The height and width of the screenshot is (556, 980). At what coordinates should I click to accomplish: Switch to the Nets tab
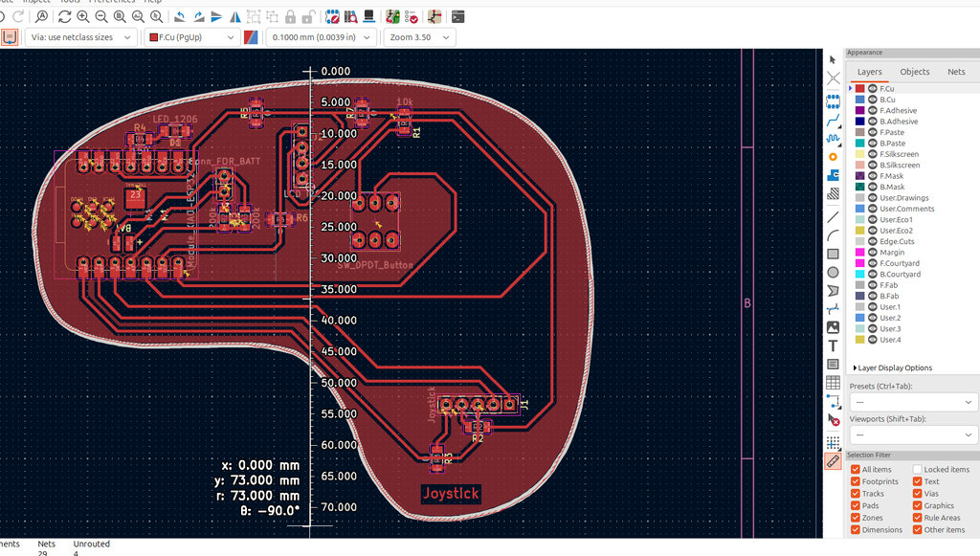[x=956, y=72]
